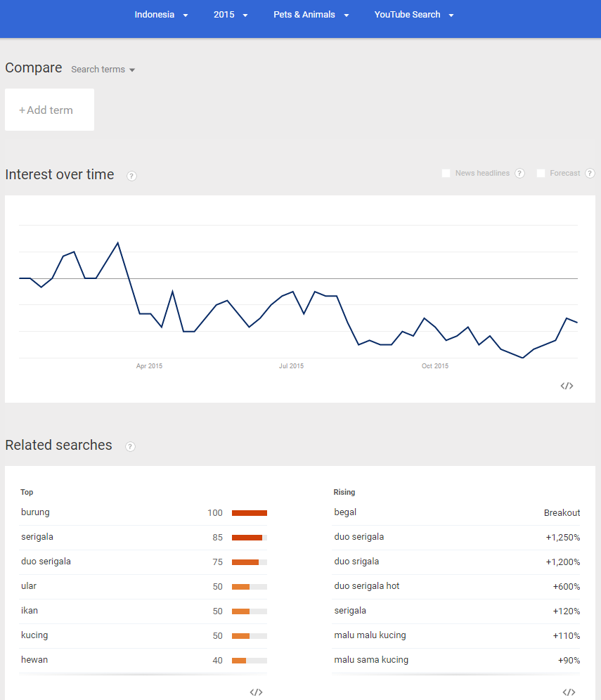This screenshot has width=601, height=700.
Task: Click the Add term box
Action: click(x=50, y=110)
